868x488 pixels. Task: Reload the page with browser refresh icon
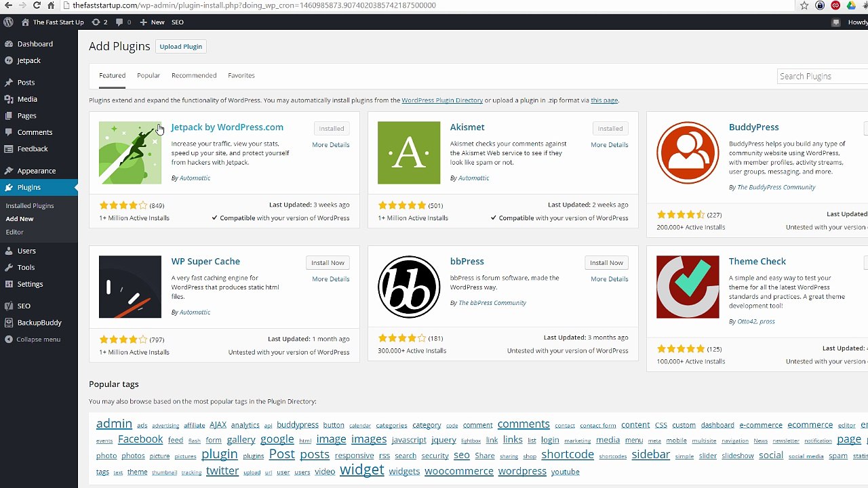pos(37,5)
